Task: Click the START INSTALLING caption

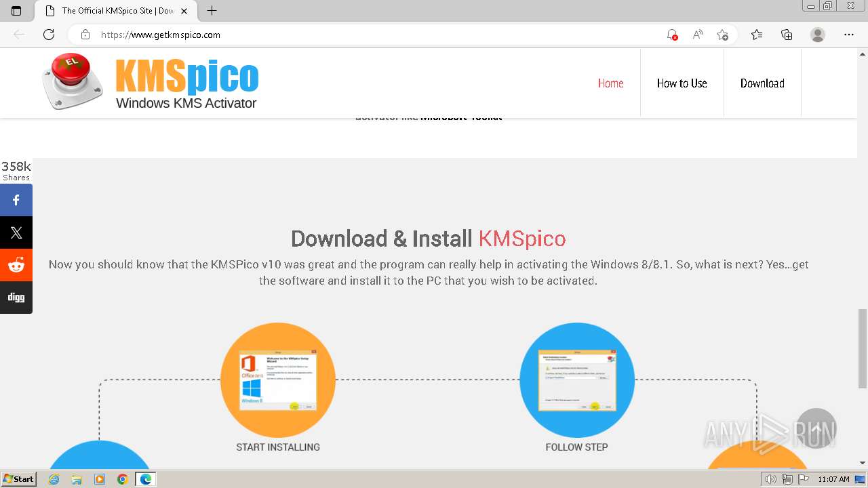Action: [x=278, y=447]
